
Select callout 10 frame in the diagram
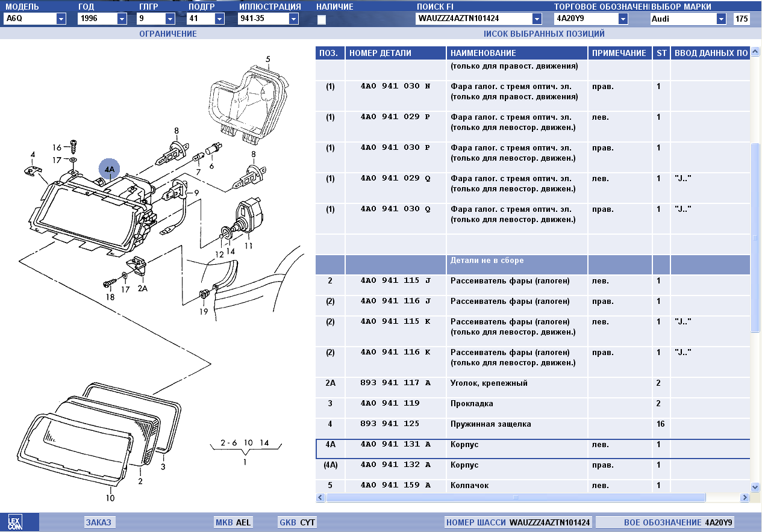click(x=110, y=498)
